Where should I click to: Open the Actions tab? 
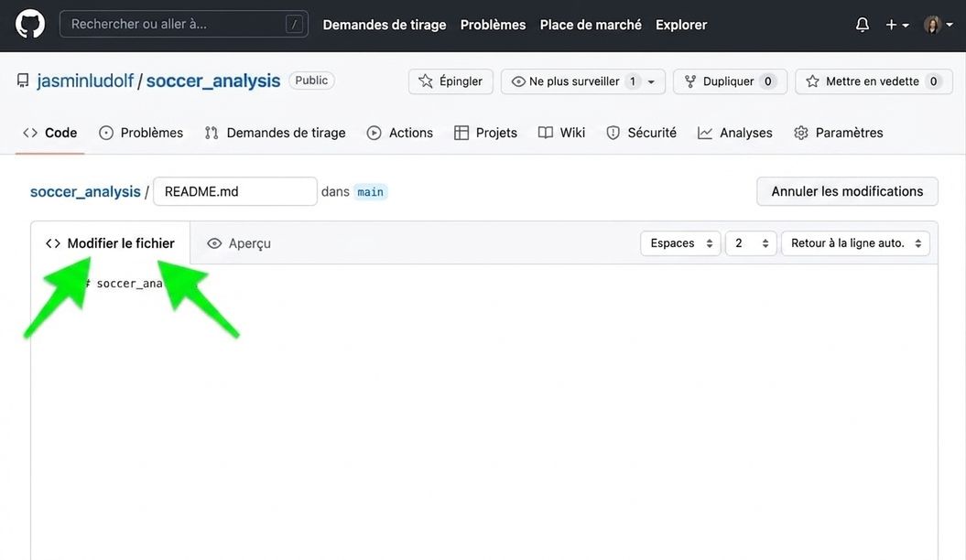pyautogui.click(x=400, y=133)
